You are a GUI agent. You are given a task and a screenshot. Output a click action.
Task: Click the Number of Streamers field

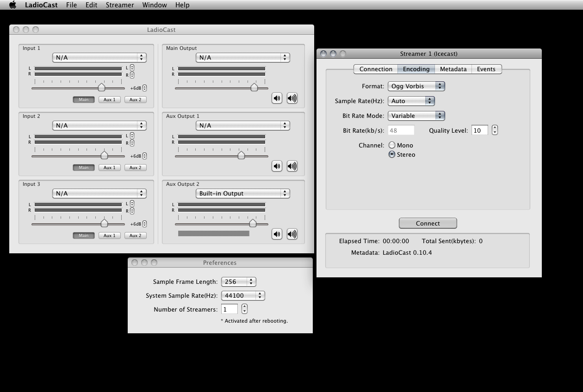coord(229,309)
